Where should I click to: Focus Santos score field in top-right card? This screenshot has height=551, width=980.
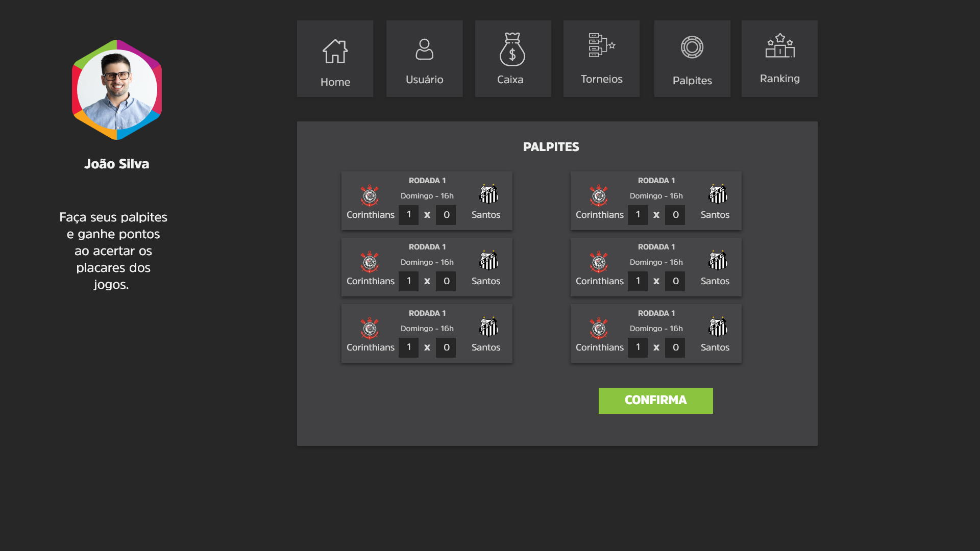pos(675,215)
